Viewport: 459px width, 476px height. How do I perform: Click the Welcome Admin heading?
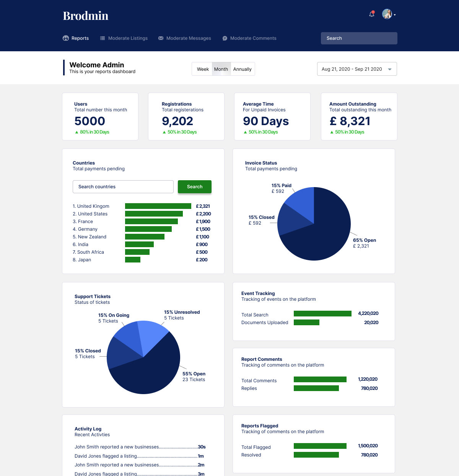[97, 65]
